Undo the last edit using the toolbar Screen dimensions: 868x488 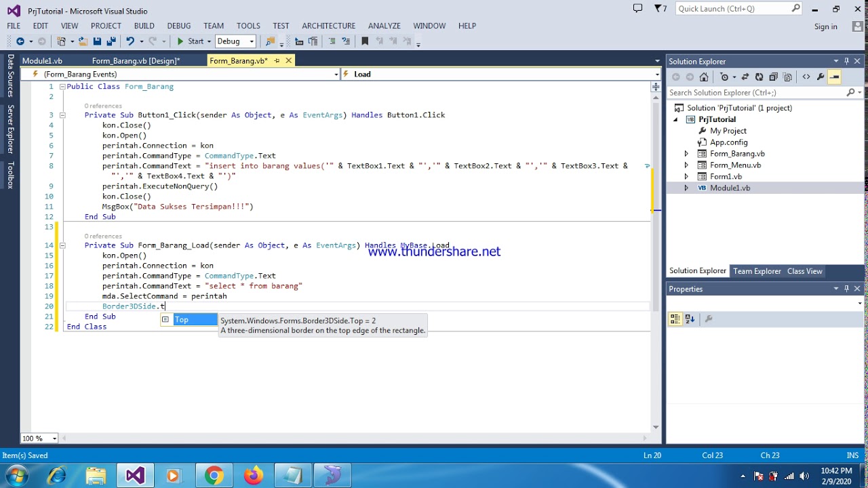click(x=130, y=41)
